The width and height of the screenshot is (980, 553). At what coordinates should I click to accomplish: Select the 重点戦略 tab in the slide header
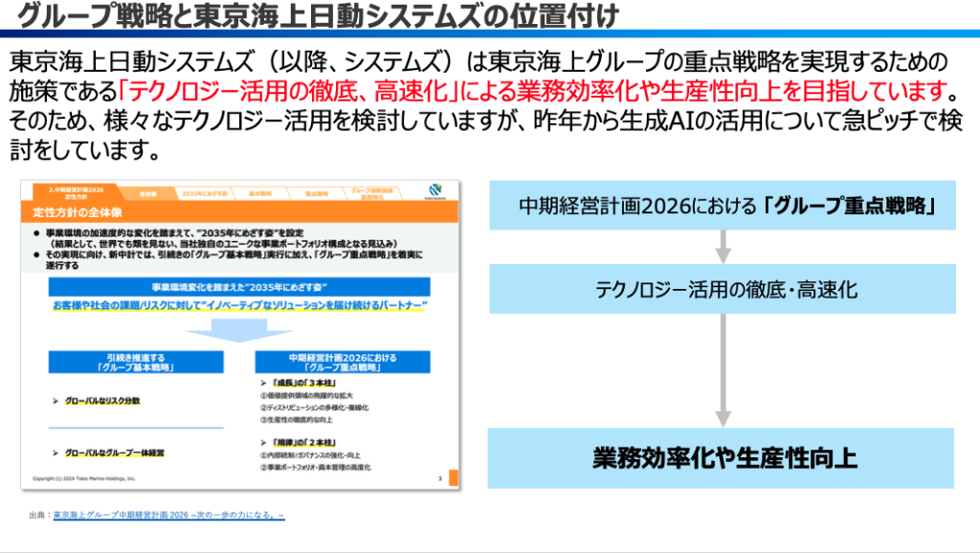317,192
